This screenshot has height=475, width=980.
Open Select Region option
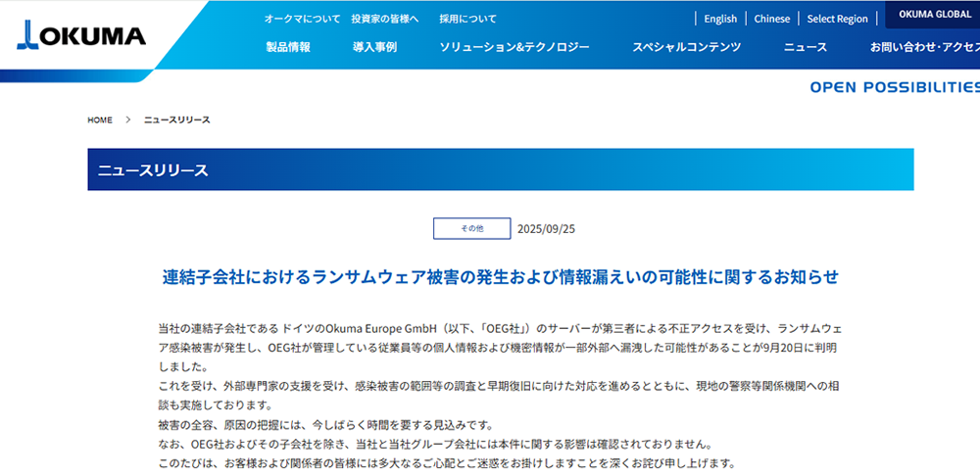click(837, 19)
